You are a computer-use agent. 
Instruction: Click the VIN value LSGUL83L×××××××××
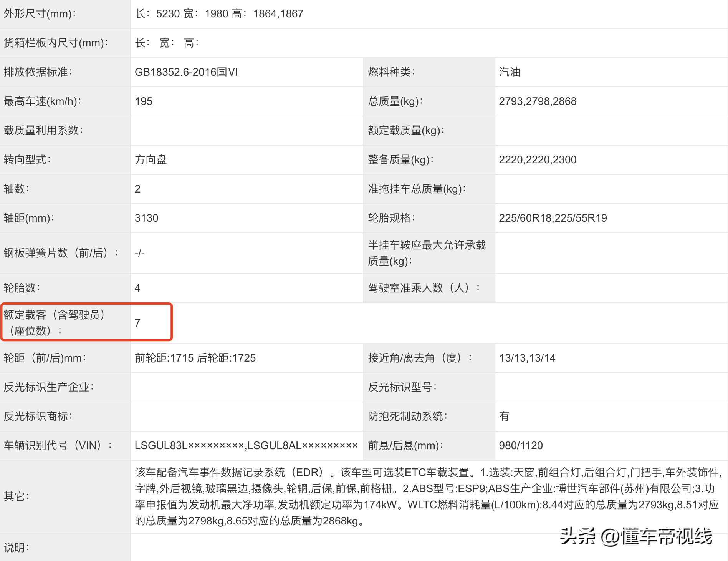click(189, 446)
